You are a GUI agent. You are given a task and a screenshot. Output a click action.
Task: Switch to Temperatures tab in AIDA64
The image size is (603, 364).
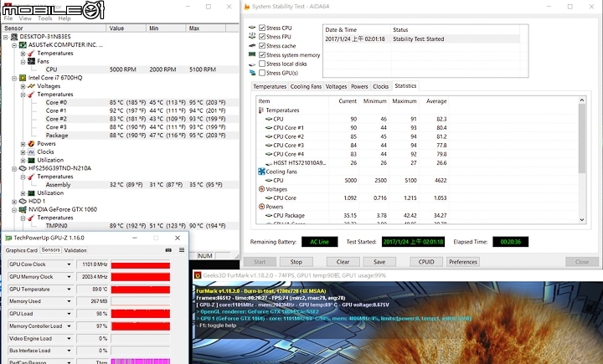coord(270,86)
